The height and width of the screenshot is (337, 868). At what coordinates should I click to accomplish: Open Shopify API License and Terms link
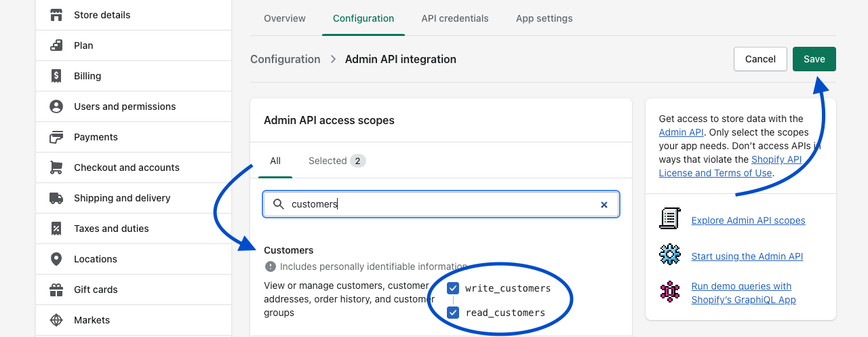tap(730, 166)
